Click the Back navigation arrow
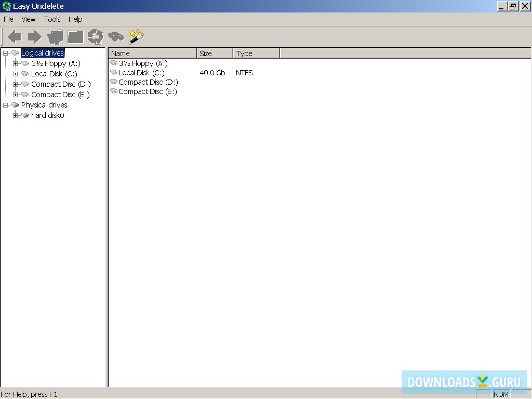Image resolution: width=532 pixels, height=399 pixels. coord(14,36)
